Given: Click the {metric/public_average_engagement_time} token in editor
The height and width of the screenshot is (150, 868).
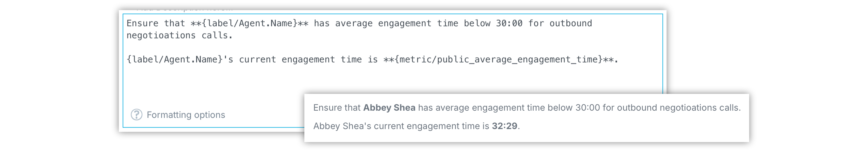Looking at the screenshot, I should tap(498, 60).
